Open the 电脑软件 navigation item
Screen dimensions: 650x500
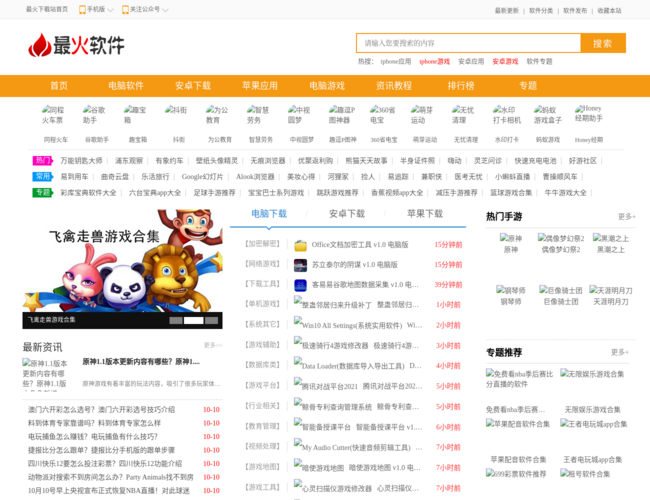pos(126,86)
